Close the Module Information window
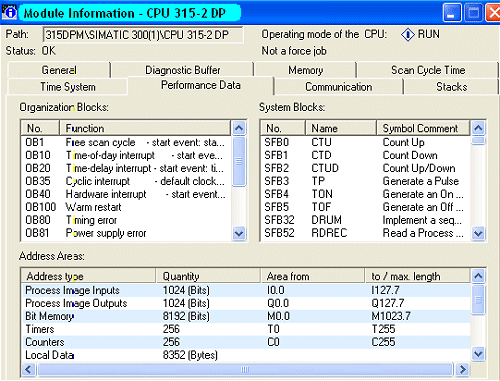Viewport: 500px width, 381px height. tap(493, 13)
